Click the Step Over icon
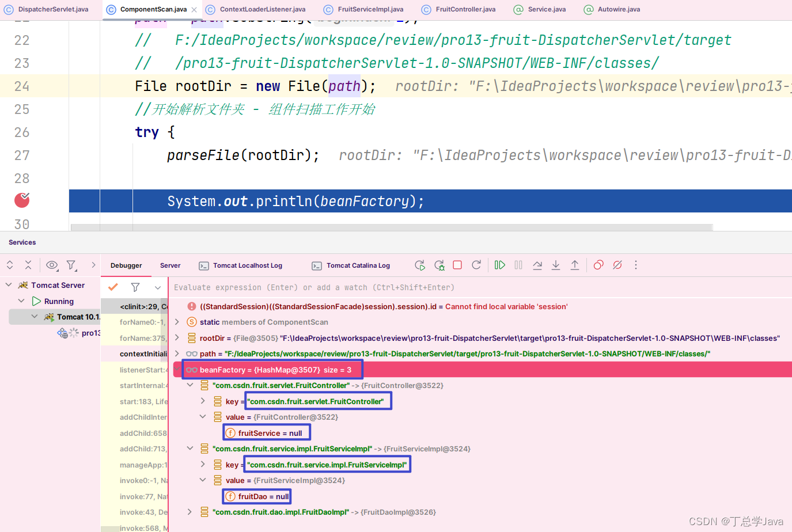This screenshot has height=532, width=792. 537,265
